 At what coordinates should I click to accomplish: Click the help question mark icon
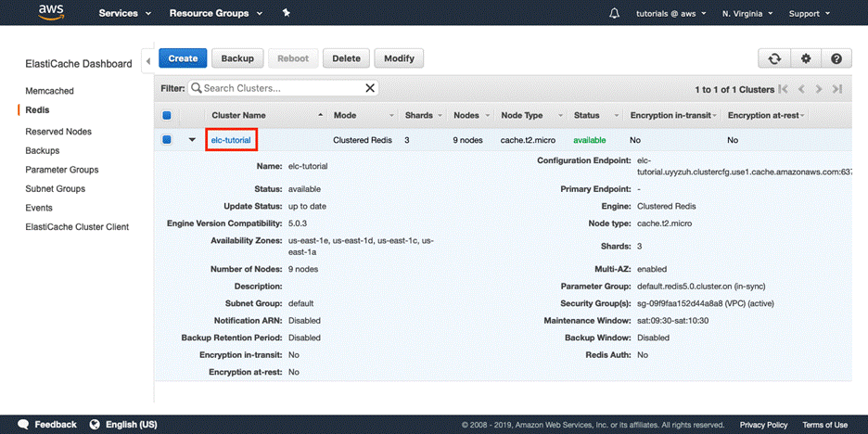coord(836,58)
